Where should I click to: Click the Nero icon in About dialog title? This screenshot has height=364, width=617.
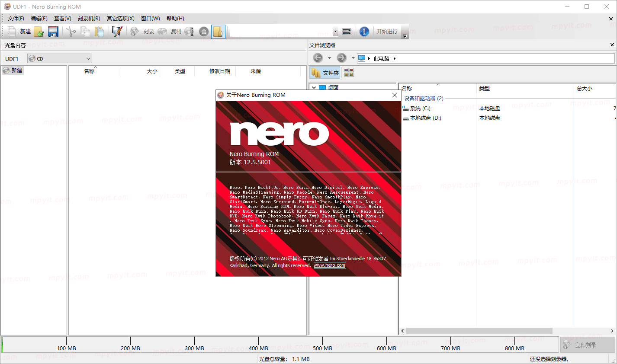coord(221,95)
